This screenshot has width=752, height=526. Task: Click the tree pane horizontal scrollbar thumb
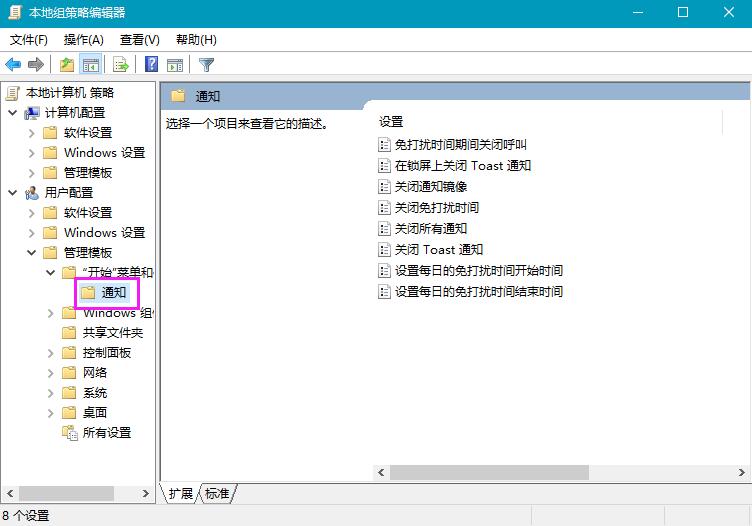tap(66, 493)
